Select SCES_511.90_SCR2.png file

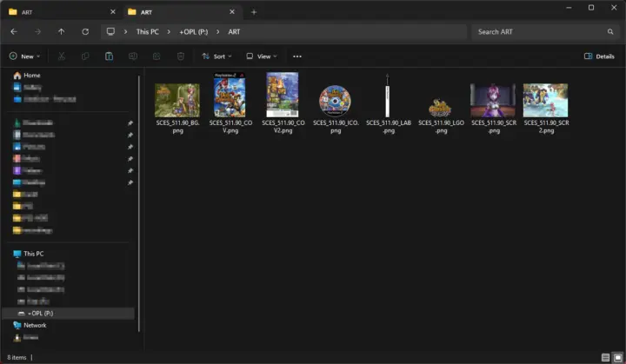(546, 109)
